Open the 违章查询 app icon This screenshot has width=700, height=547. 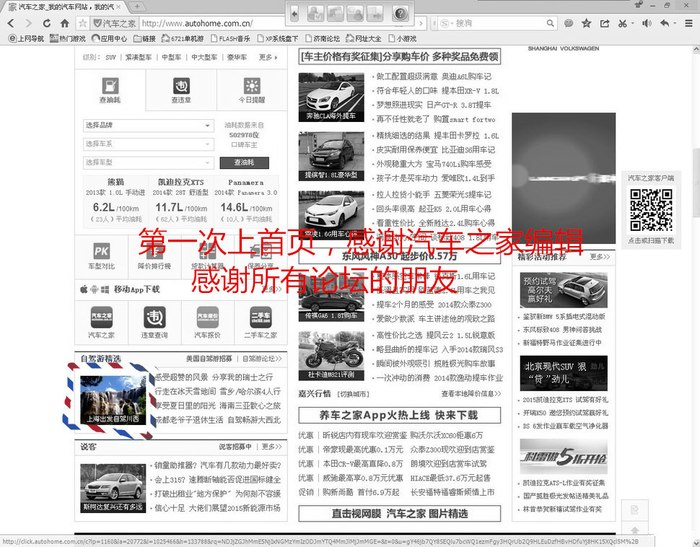[154, 316]
